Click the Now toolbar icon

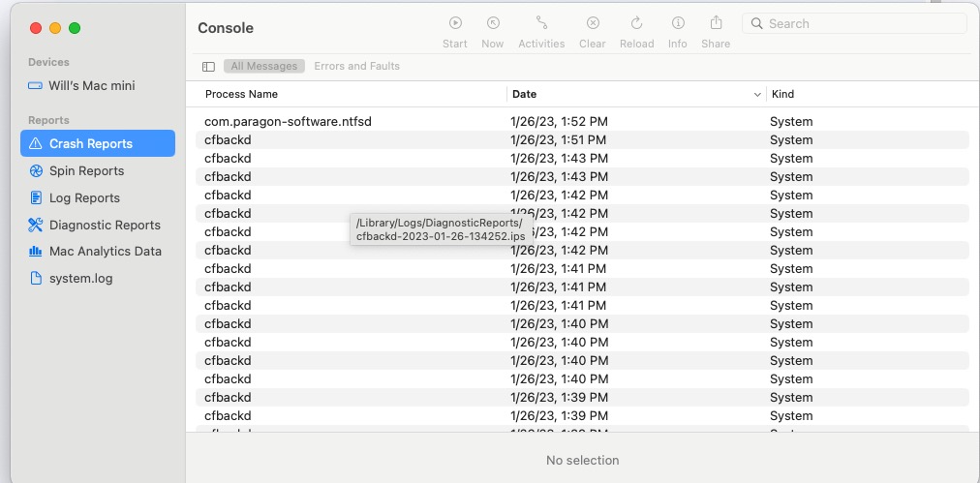point(493,23)
